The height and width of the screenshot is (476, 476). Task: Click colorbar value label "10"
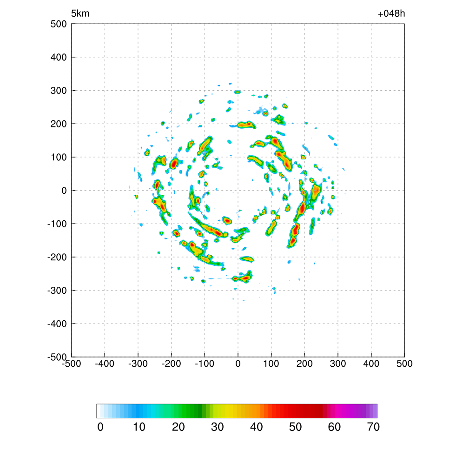(x=139, y=427)
